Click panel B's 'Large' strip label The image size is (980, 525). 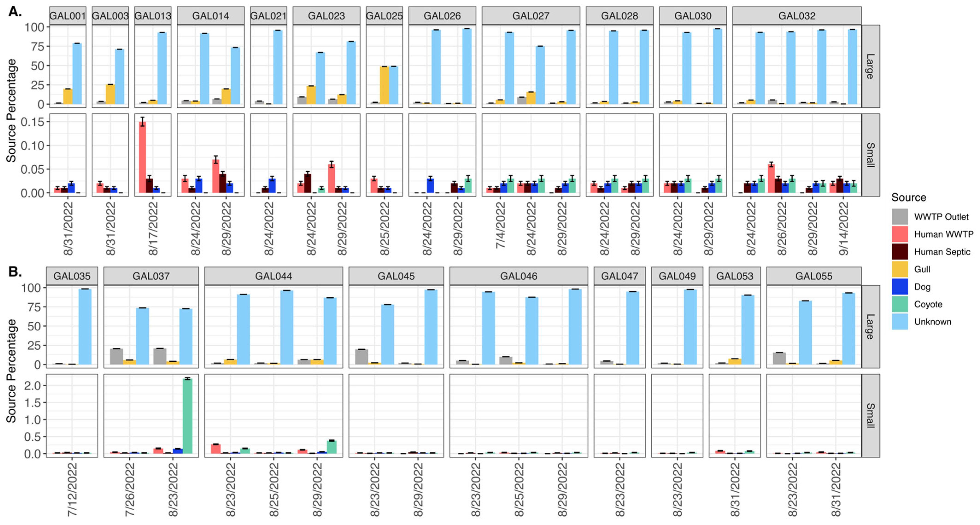click(x=870, y=327)
